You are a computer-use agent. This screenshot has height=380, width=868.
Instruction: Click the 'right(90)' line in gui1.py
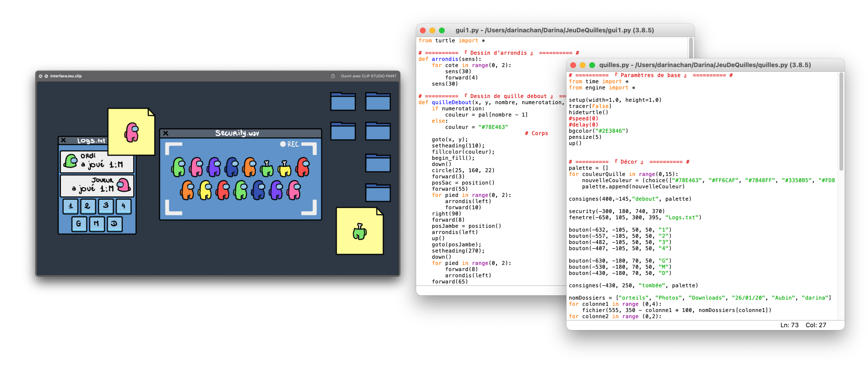[x=447, y=214]
